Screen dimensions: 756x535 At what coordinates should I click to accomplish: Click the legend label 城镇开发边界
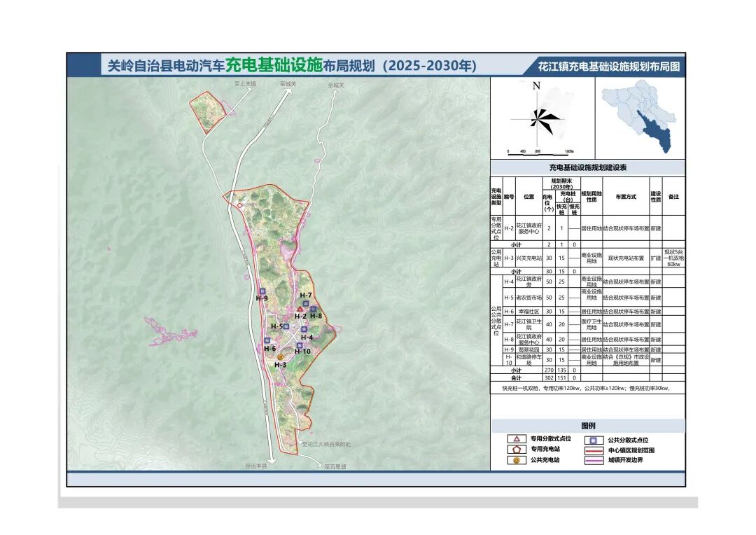(x=625, y=461)
